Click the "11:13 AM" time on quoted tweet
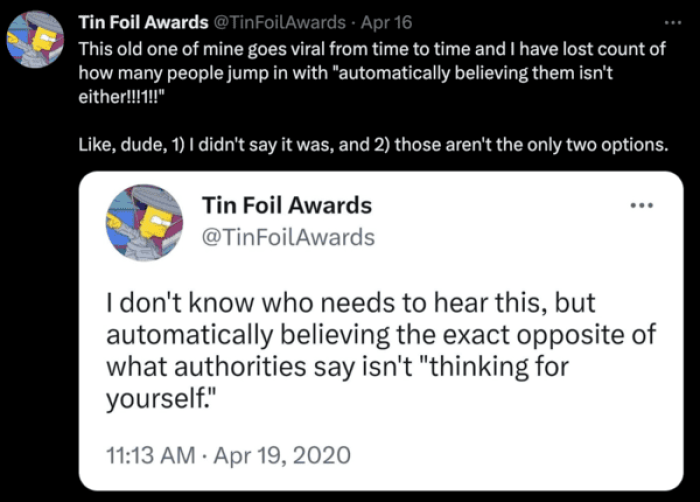Screen dimensions: 700x502 point(149,455)
